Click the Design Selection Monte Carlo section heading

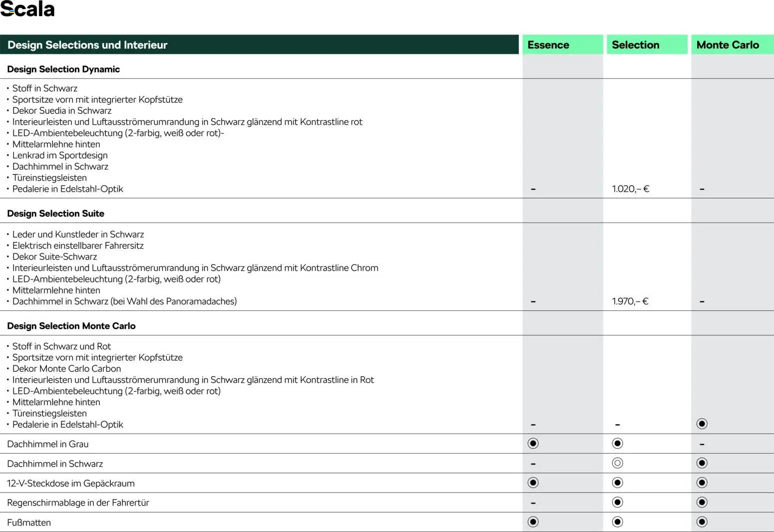(x=71, y=325)
